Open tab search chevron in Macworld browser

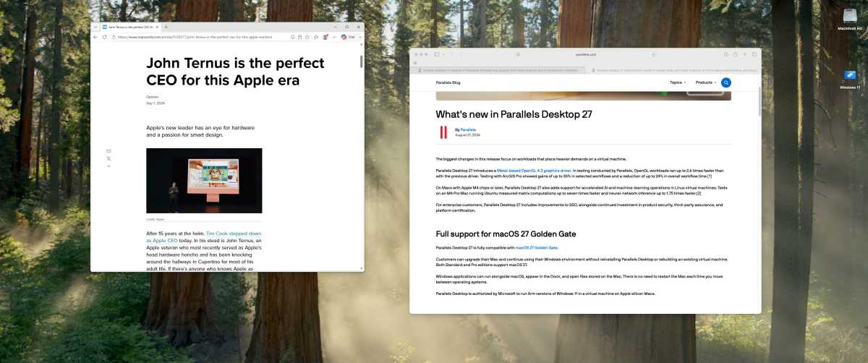pos(95,27)
